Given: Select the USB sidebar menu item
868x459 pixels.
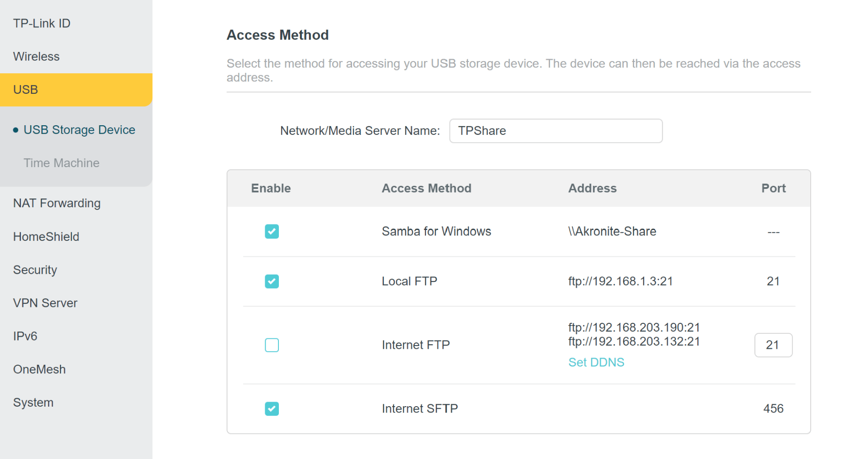Looking at the screenshot, I should click(x=26, y=90).
